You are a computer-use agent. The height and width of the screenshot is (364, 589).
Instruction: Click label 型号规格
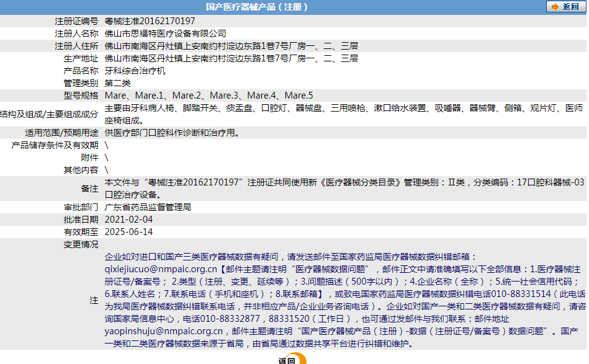click(81, 95)
